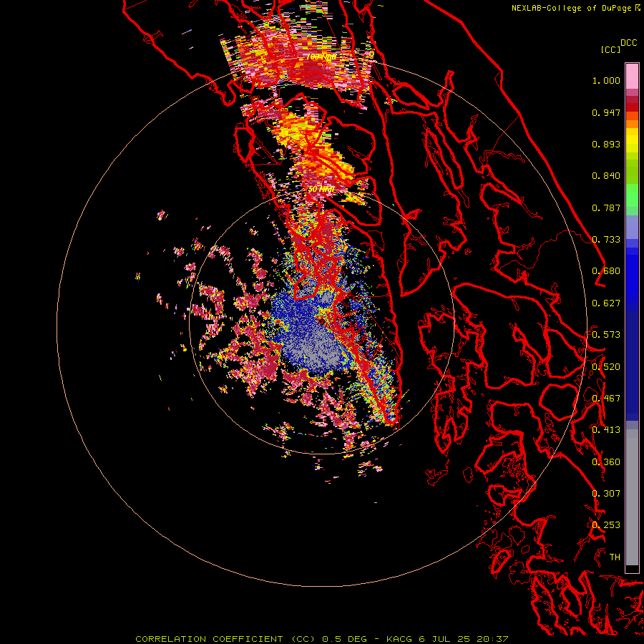Click the 100 NM range ring label
This screenshot has width=644, height=644.
(x=321, y=57)
